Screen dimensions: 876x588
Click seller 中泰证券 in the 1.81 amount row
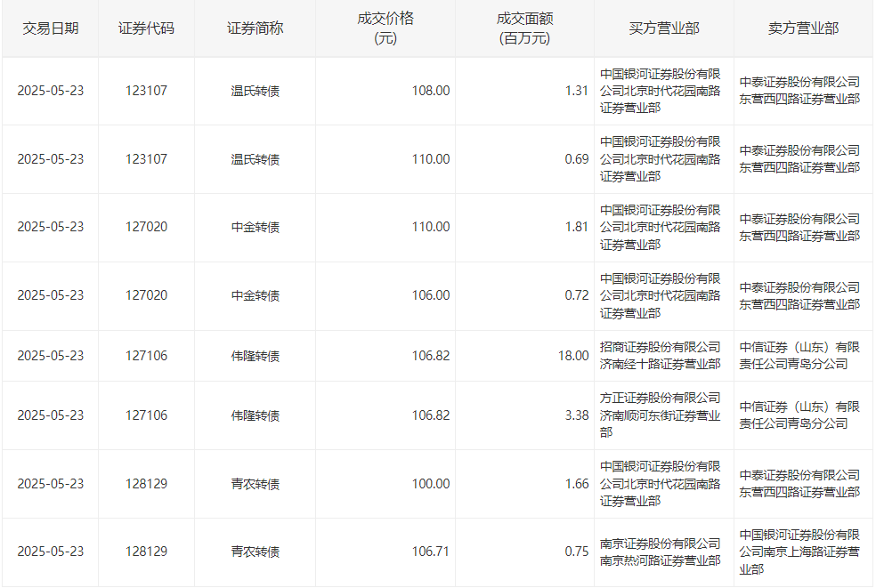pos(799,227)
